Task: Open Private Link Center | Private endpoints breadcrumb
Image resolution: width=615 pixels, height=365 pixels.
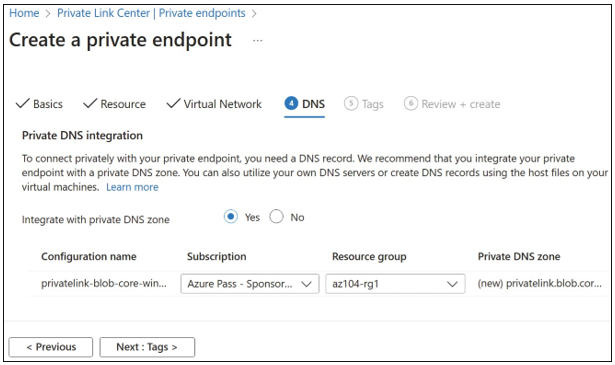Action: coord(151,13)
